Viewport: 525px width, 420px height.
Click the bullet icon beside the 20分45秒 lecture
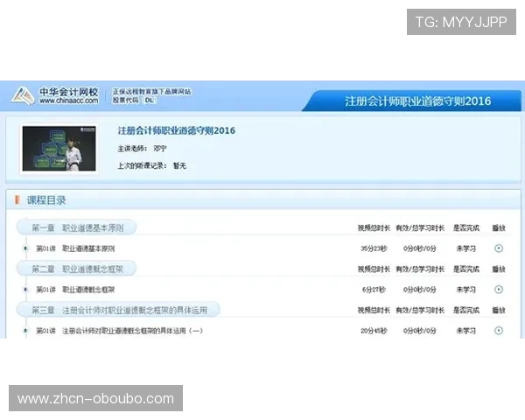pyautogui.click(x=25, y=331)
